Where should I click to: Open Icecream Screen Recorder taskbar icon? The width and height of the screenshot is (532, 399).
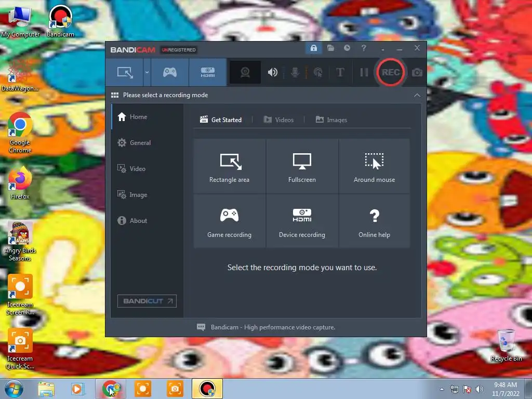click(x=143, y=389)
